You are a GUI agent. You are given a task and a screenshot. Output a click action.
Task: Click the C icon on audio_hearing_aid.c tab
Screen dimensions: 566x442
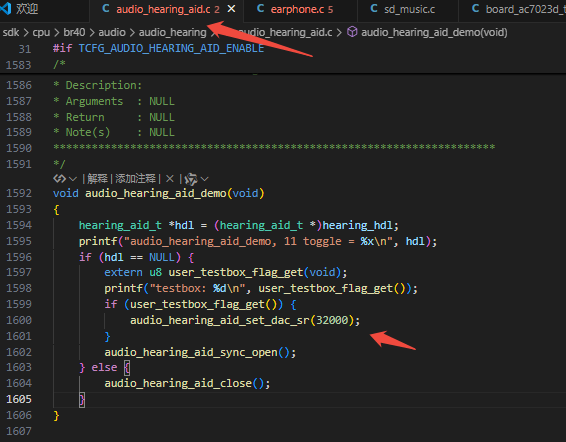106,9
